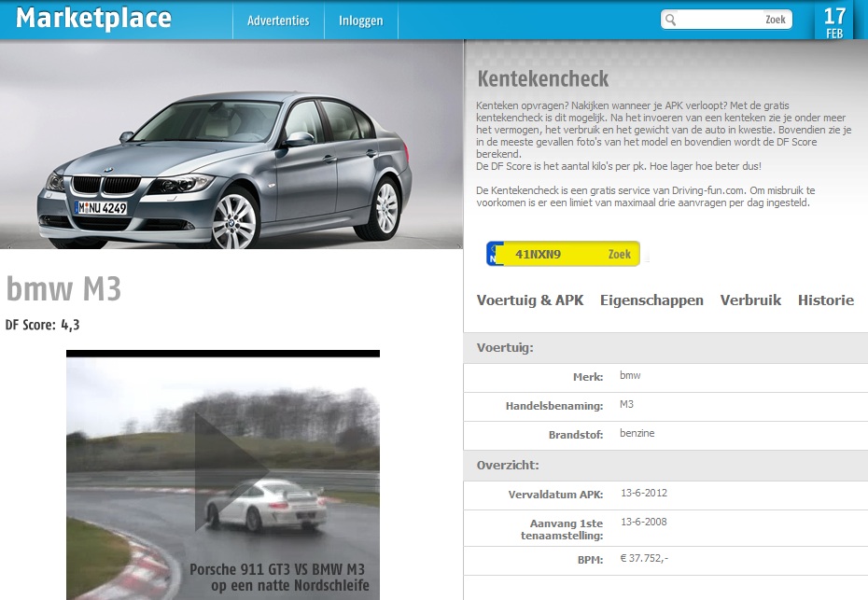This screenshot has width=868, height=600.
Task: Click the first registration date 13-6-2008
Action: (644, 522)
